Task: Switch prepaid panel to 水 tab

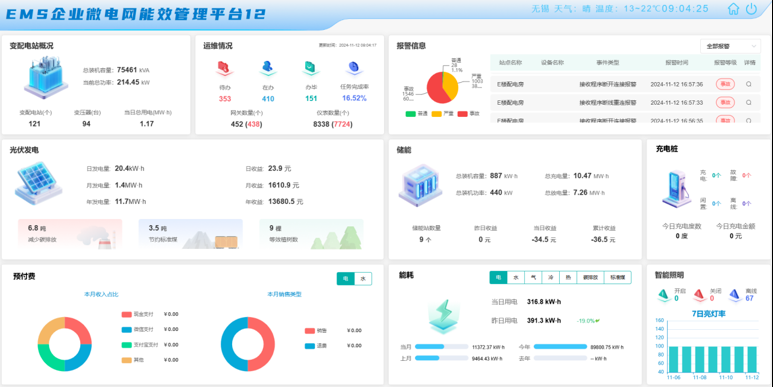Action: tap(363, 279)
